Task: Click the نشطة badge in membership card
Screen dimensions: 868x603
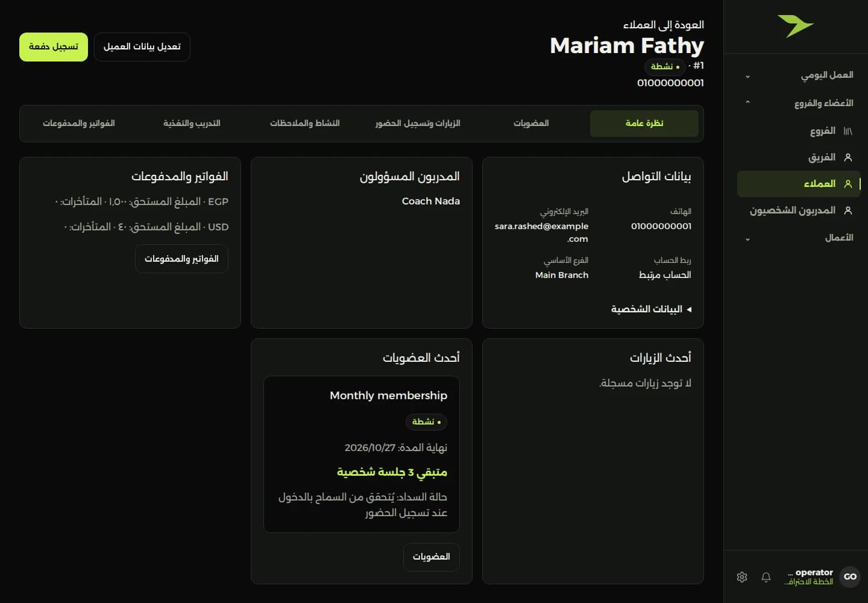Action: coord(427,422)
